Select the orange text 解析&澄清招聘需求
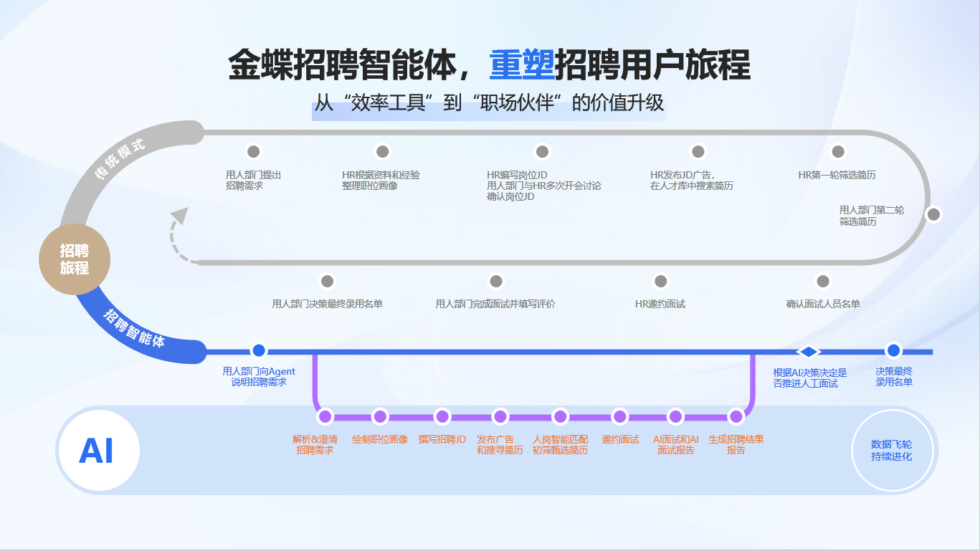The height and width of the screenshot is (551, 980). tap(315, 445)
